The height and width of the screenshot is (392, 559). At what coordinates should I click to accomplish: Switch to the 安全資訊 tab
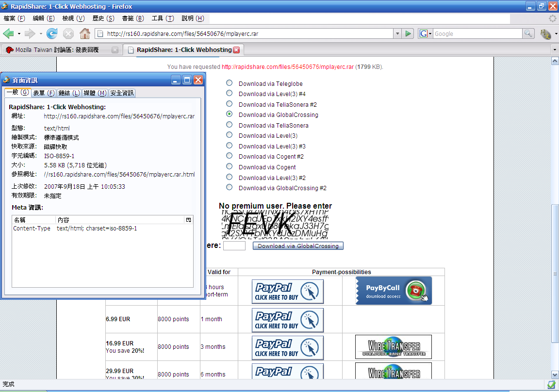coord(122,93)
